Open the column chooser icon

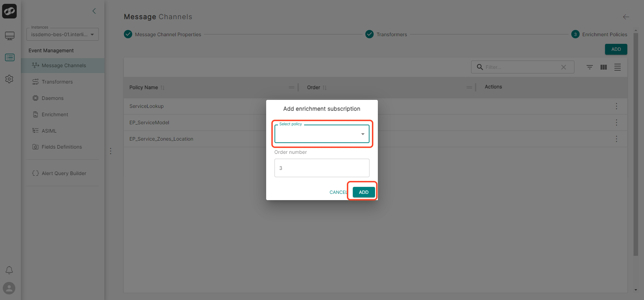pos(604,67)
